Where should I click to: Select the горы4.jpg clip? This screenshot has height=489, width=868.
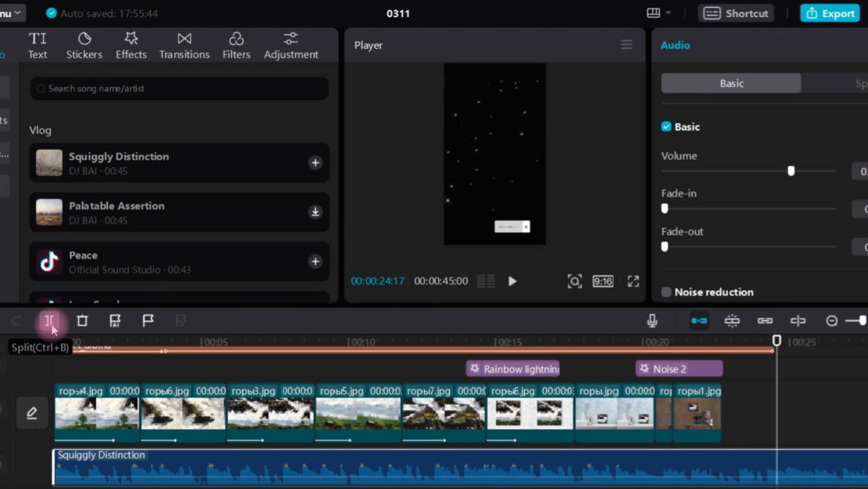tap(96, 413)
